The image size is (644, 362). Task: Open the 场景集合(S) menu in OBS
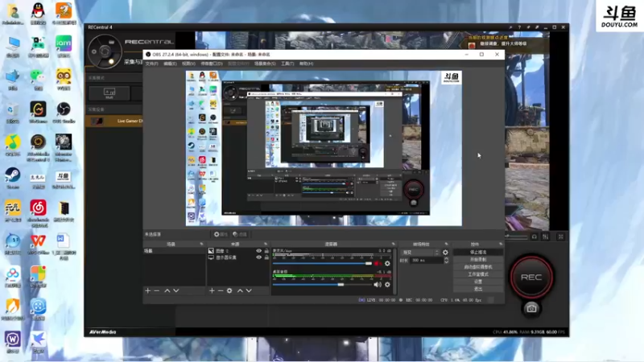click(265, 64)
